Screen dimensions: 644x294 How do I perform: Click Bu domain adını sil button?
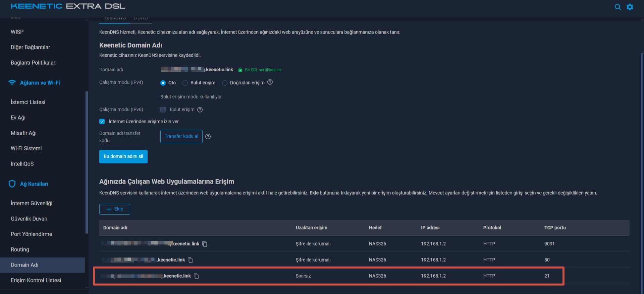tap(123, 156)
